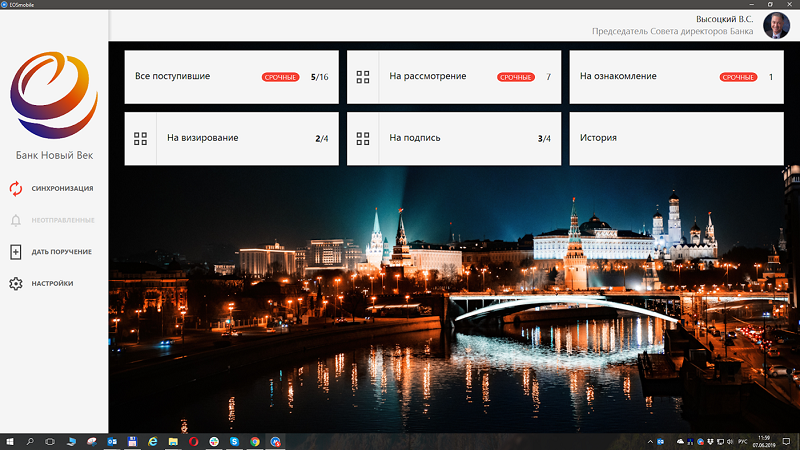This screenshot has height=450, width=800.
Task: Click grid icon on На подпись tile
Action: point(363,138)
